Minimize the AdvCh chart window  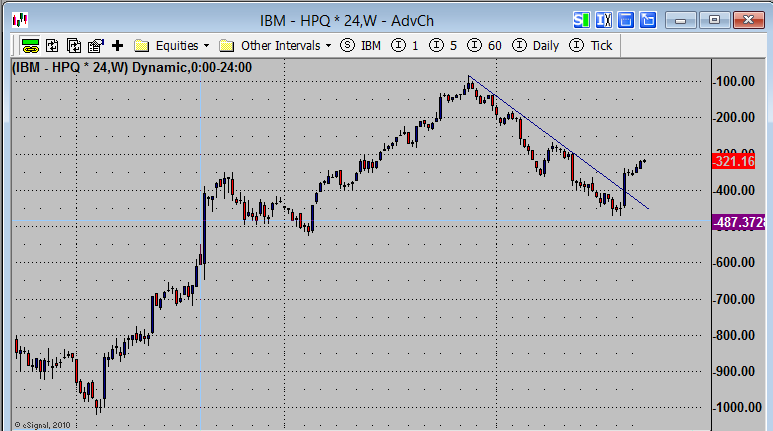[681, 20]
